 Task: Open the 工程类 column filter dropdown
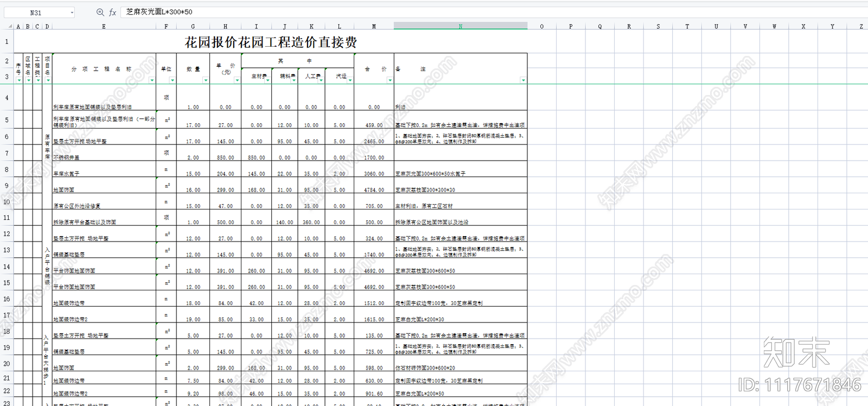click(x=38, y=80)
